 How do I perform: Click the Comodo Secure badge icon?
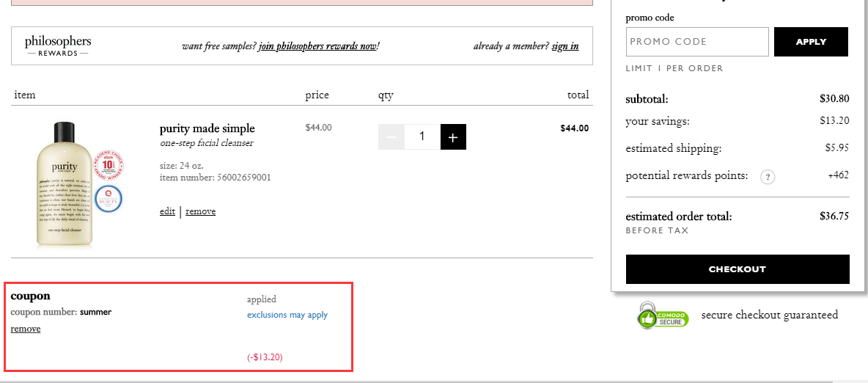tap(663, 315)
